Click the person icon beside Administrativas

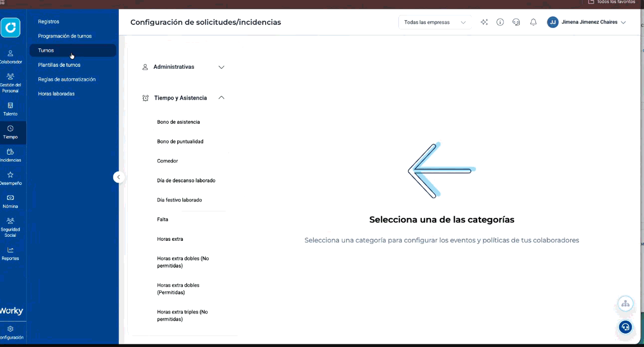point(145,67)
